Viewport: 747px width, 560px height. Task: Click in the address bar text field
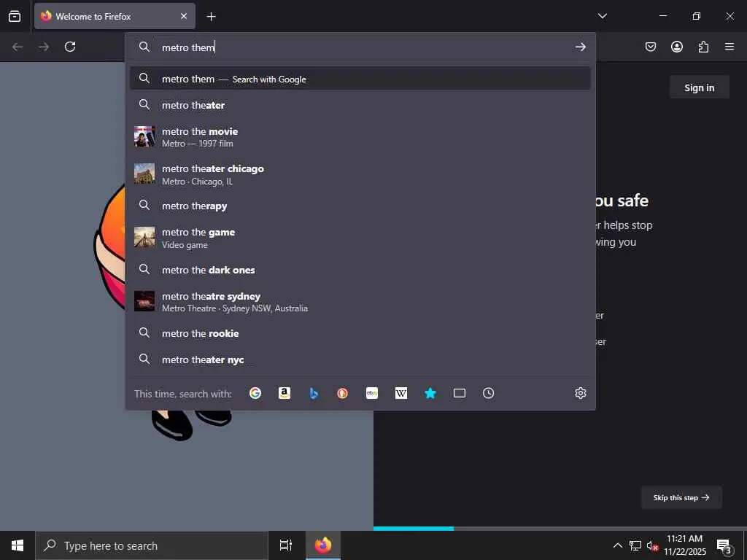coord(362,47)
